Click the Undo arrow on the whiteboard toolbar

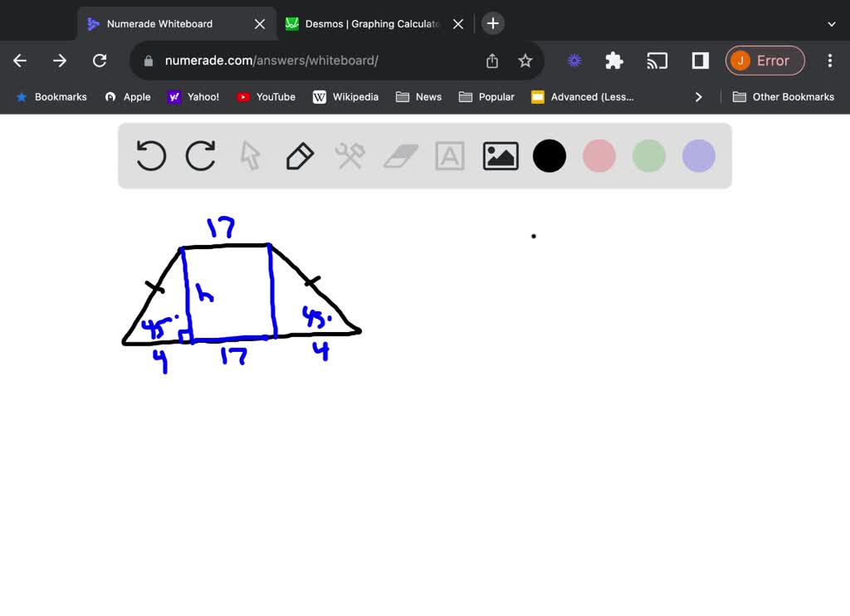[150, 155]
